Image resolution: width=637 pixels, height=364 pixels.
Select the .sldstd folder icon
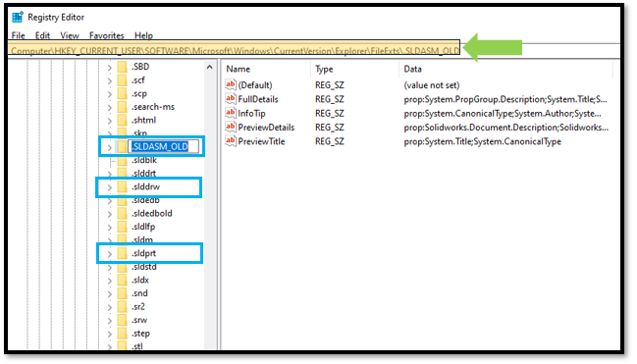(x=123, y=267)
